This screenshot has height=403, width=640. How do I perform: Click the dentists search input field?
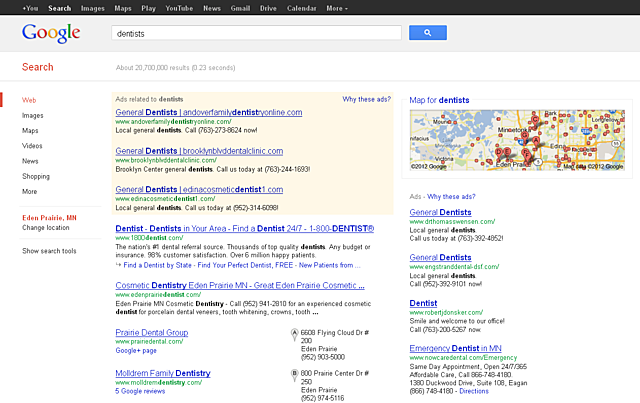256,33
